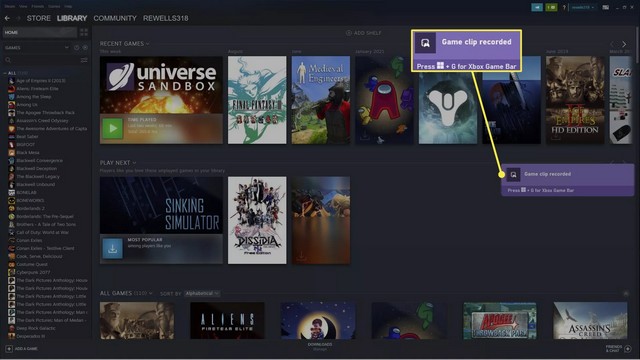This screenshot has height=360, width=640.
Task: Open the account name dropdown at top right
Action: [x=582, y=7]
